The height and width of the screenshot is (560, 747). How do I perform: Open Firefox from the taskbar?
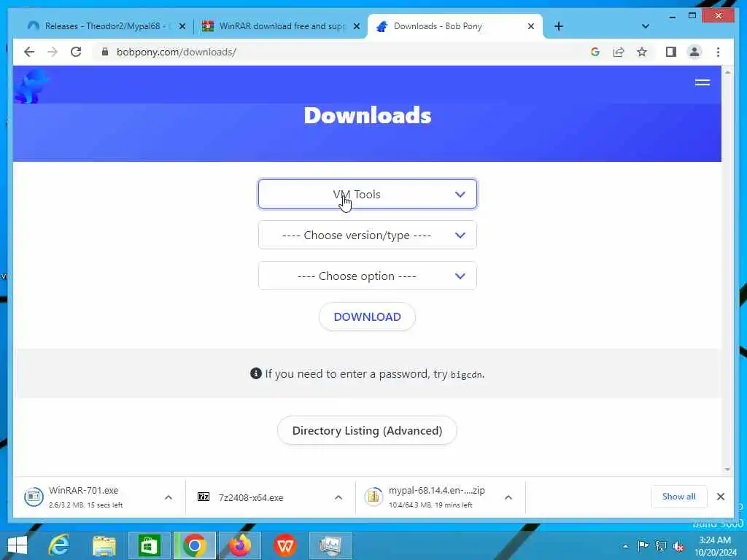[240, 545]
